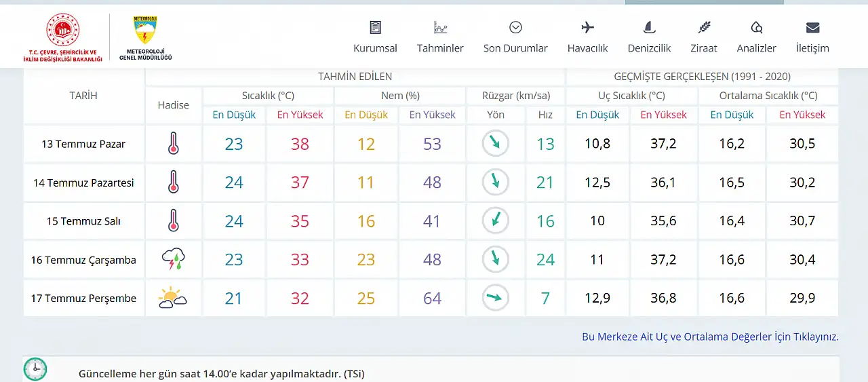868x382 pixels.
Task: Select the 14 Temmuz Pazartesi date cell
Action: [84, 183]
